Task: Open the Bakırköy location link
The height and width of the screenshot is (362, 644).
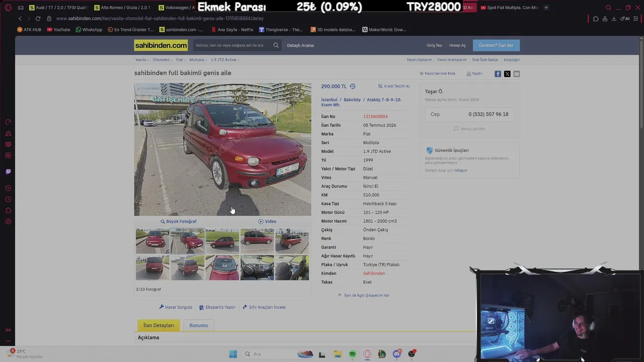Action: [352, 100]
